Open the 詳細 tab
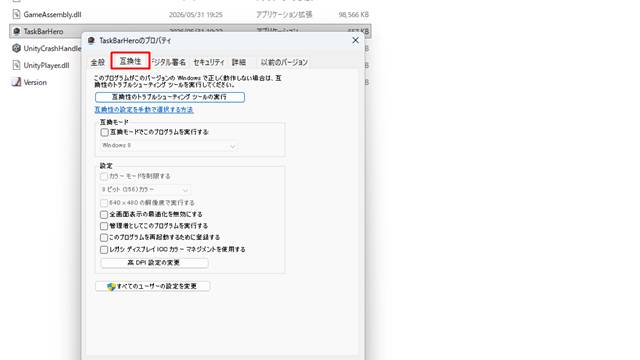Viewport: 640px width, 360px height. tap(239, 62)
